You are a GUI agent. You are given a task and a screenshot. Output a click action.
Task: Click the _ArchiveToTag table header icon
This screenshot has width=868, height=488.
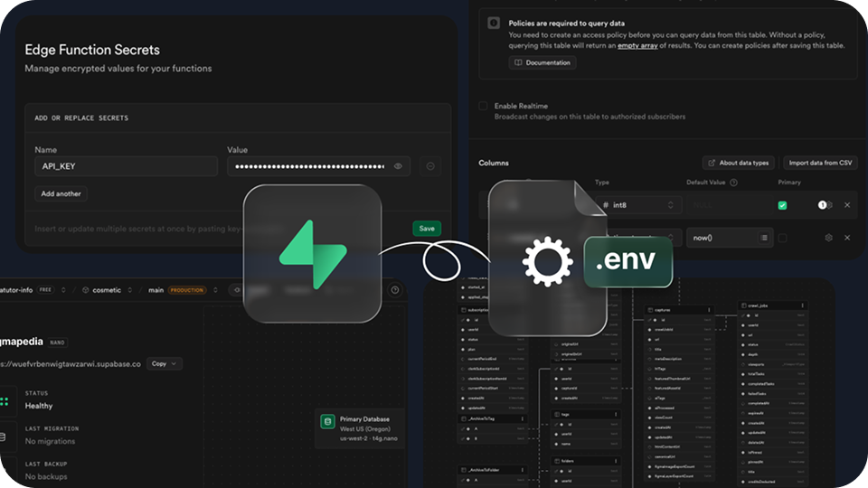coord(464,418)
